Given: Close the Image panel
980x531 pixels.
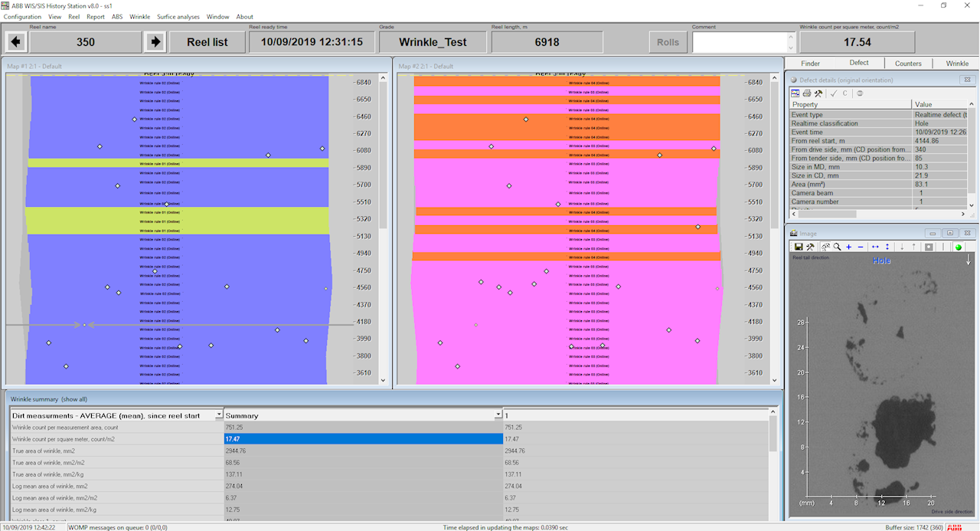Looking at the screenshot, I should pos(966,233).
